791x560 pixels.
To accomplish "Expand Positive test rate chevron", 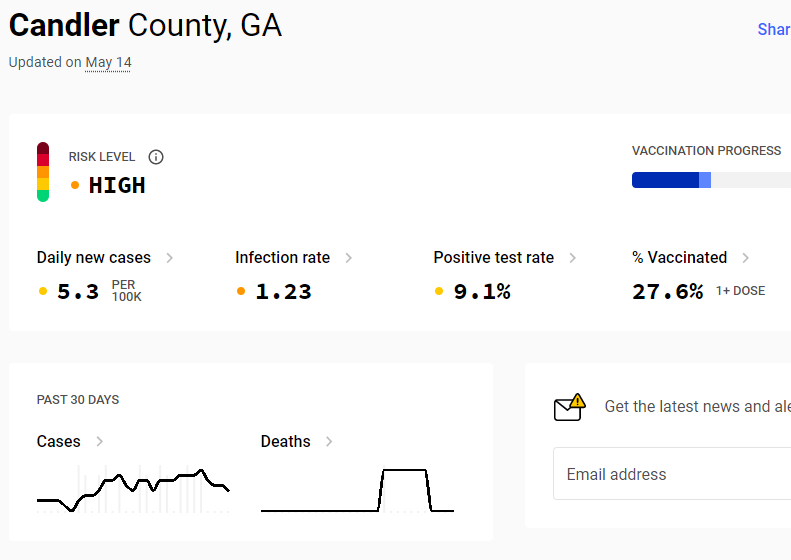I will coord(572,258).
